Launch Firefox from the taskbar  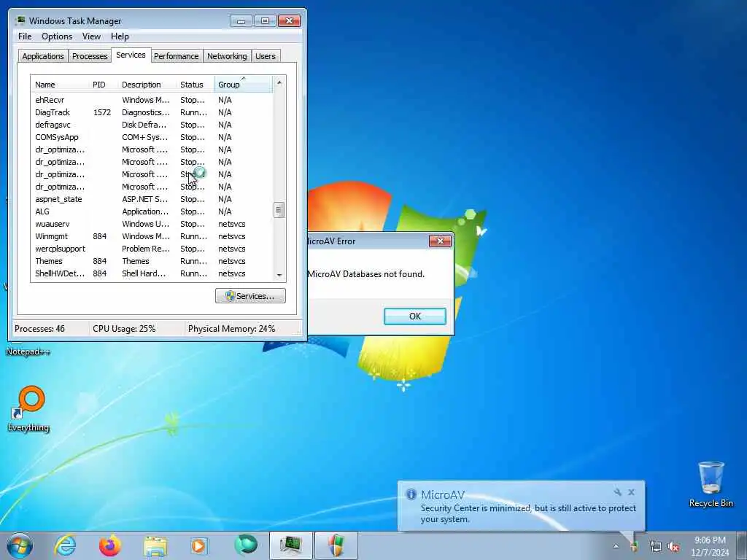coord(110,545)
